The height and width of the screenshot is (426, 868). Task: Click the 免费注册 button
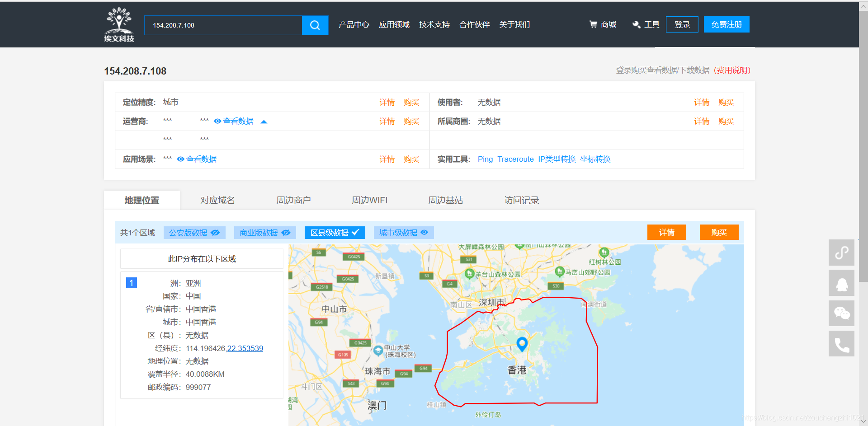[726, 24]
